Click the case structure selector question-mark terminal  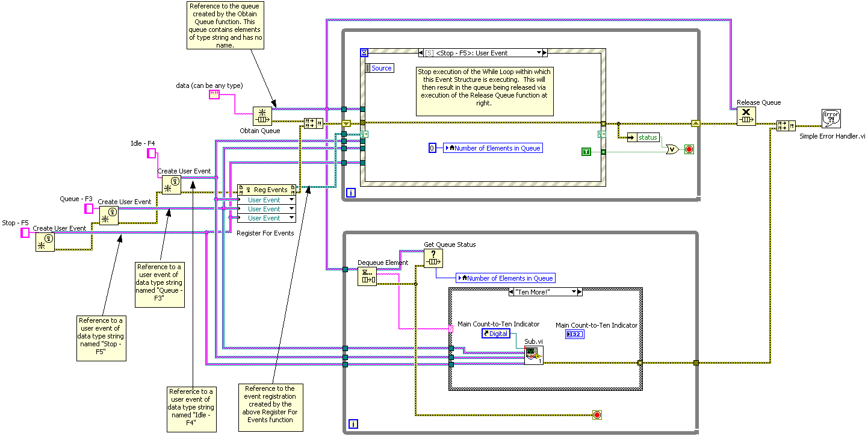(451, 328)
